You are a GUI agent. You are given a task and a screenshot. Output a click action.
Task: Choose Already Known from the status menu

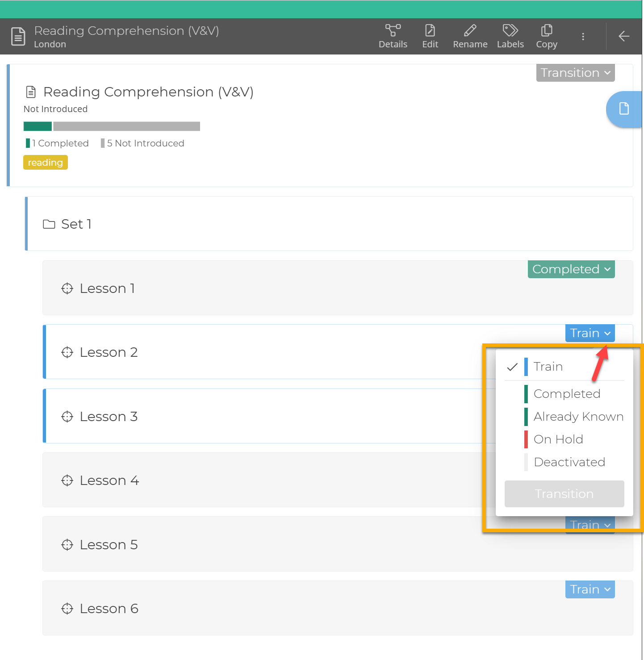pyautogui.click(x=578, y=416)
